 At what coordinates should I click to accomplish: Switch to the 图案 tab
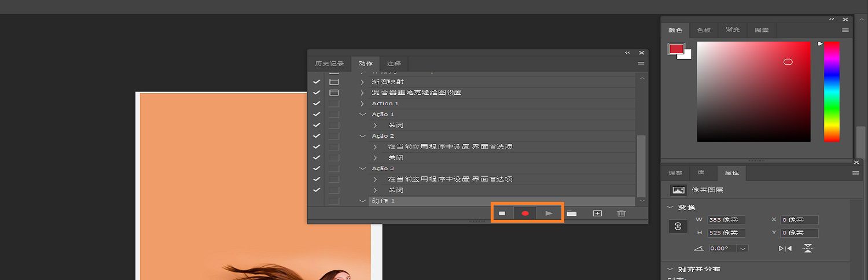(762, 30)
